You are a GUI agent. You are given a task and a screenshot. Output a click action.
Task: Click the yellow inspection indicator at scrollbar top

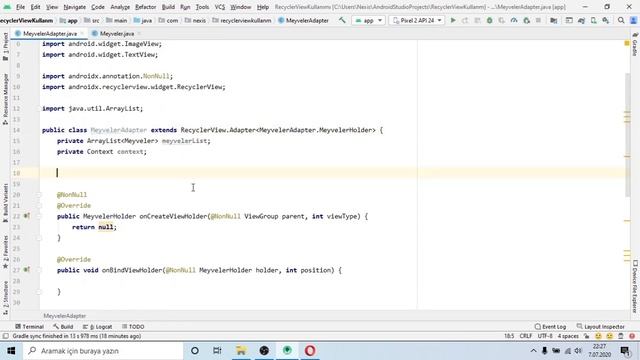pyautogui.click(x=627, y=43)
